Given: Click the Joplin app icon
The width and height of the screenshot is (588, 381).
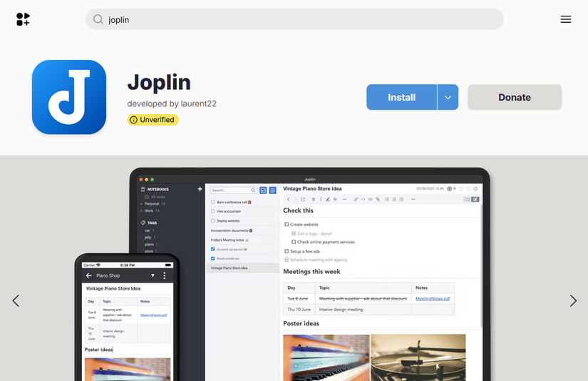Looking at the screenshot, I should [69, 97].
